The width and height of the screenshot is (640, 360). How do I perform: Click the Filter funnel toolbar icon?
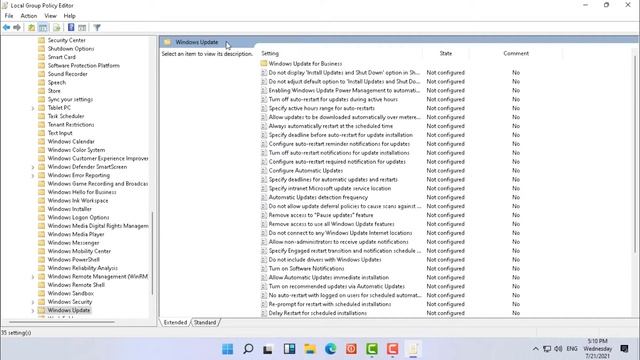(97, 27)
